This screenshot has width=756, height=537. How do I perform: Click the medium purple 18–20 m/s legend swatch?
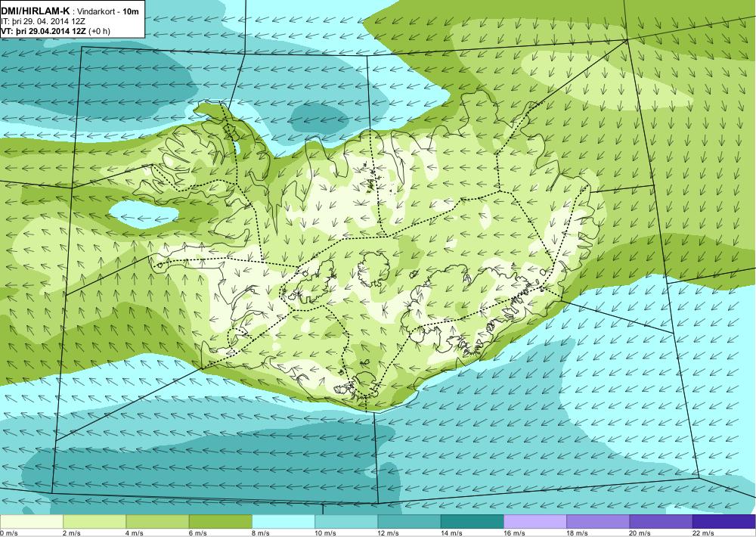(x=598, y=522)
